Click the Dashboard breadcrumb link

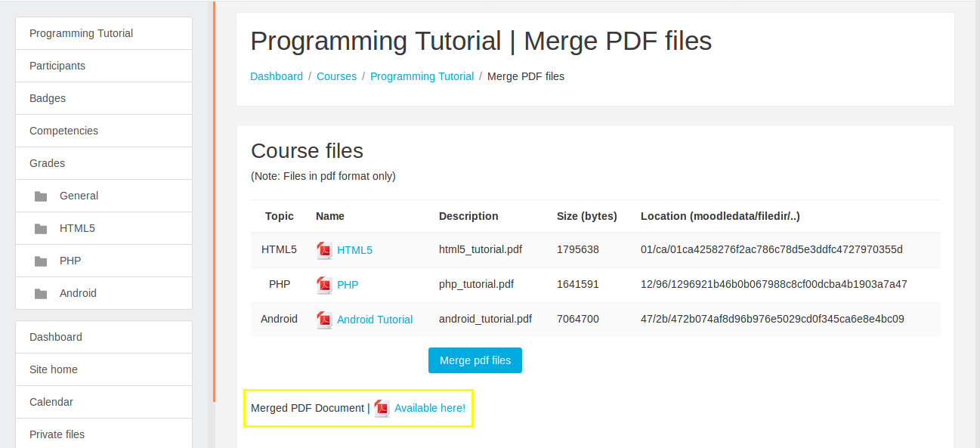pos(277,76)
